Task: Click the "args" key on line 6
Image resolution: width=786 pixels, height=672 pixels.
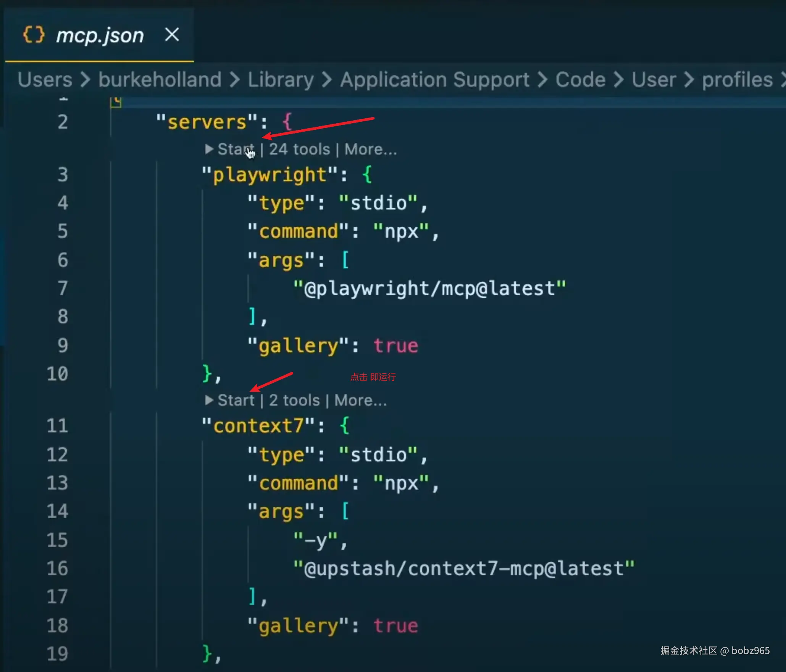Action: click(x=281, y=261)
